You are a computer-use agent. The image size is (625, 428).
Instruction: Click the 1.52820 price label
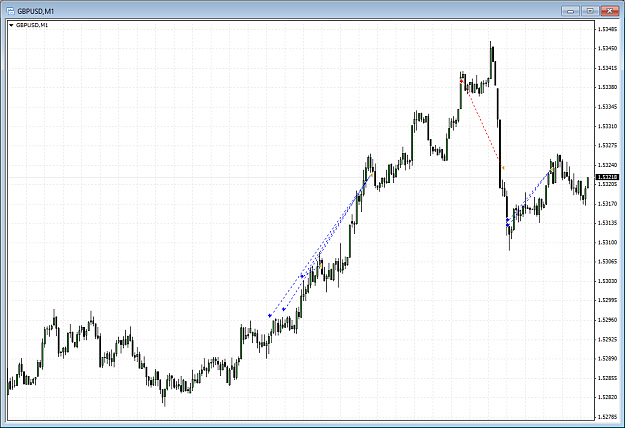pyautogui.click(x=607, y=397)
